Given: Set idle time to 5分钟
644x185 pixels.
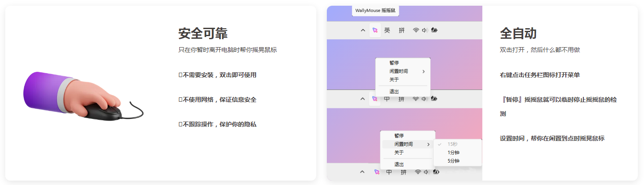Looking at the screenshot, I should tap(453, 161).
